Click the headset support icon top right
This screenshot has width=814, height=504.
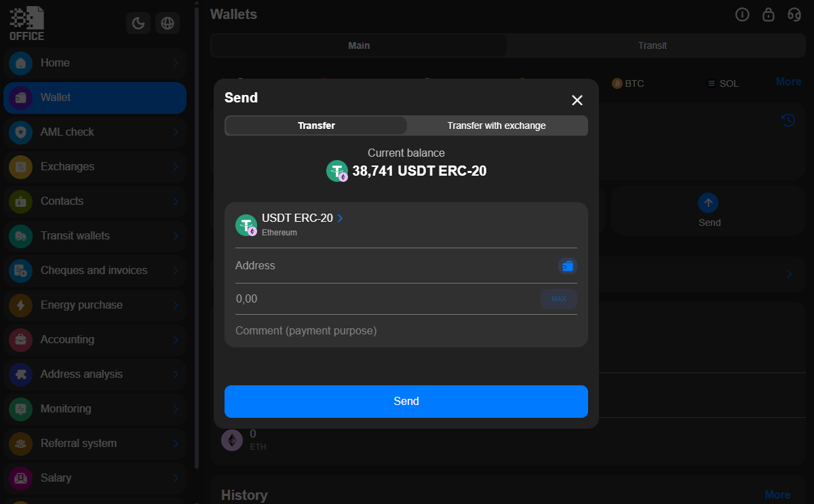[x=794, y=14]
